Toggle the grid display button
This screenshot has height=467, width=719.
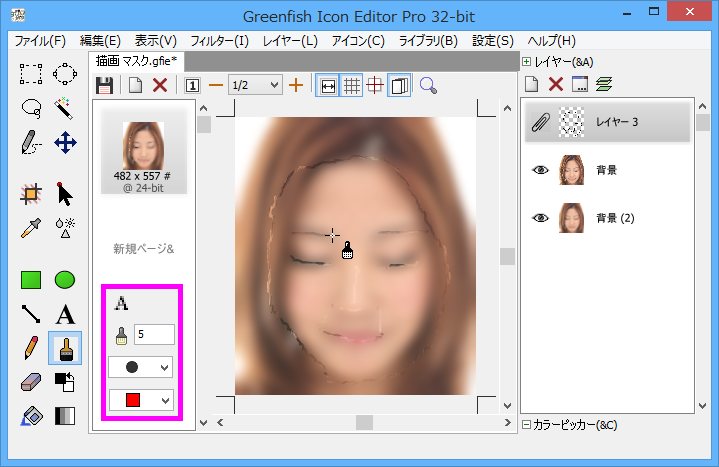352,86
